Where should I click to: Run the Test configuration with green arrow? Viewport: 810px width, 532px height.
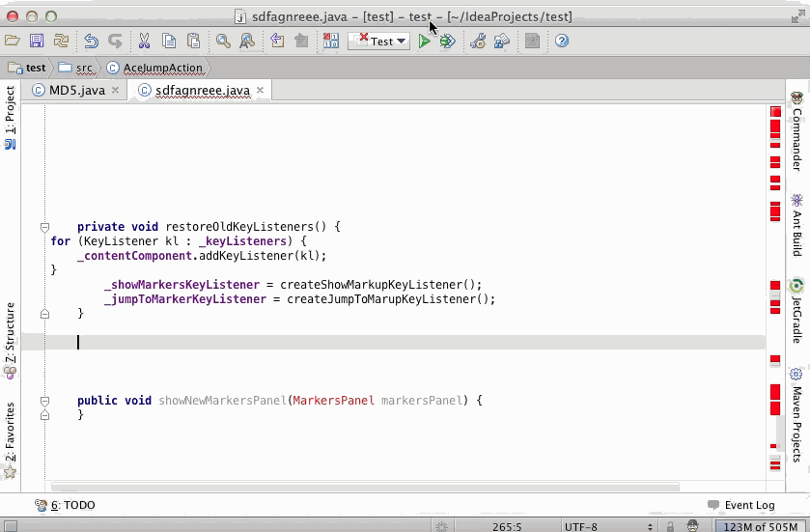coord(424,41)
